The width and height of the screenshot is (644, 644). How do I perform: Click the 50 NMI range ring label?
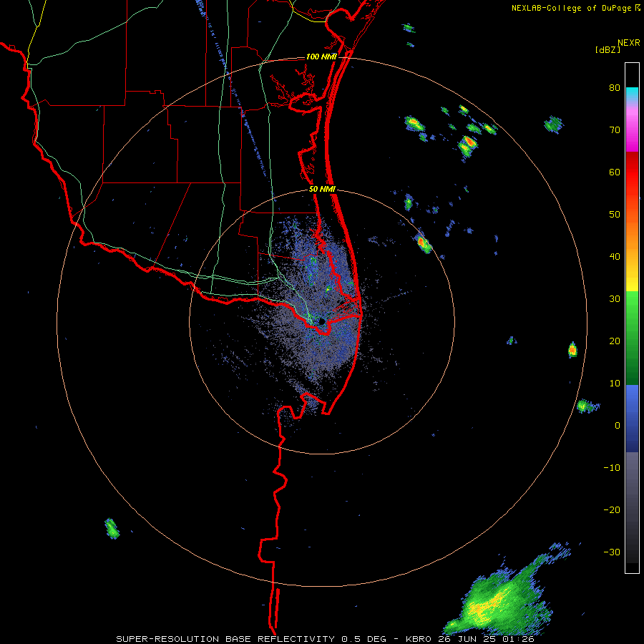coord(323,190)
